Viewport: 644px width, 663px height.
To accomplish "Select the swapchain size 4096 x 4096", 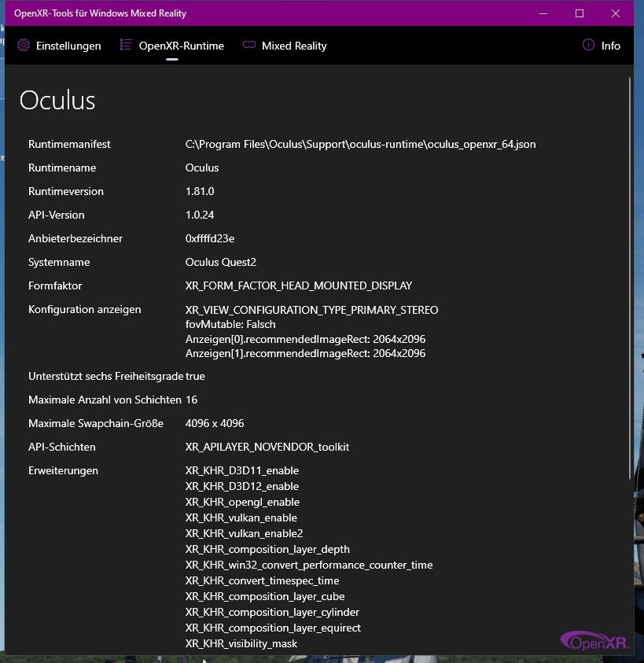I will (215, 424).
